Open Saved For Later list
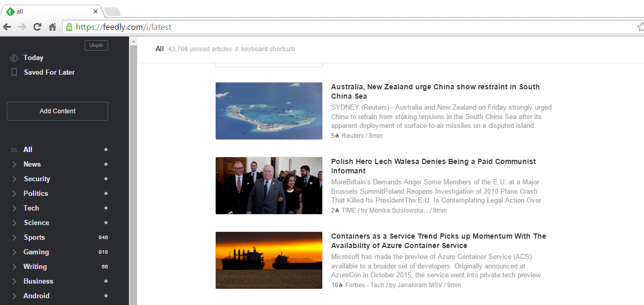The image size is (644, 305). pyautogui.click(x=49, y=73)
